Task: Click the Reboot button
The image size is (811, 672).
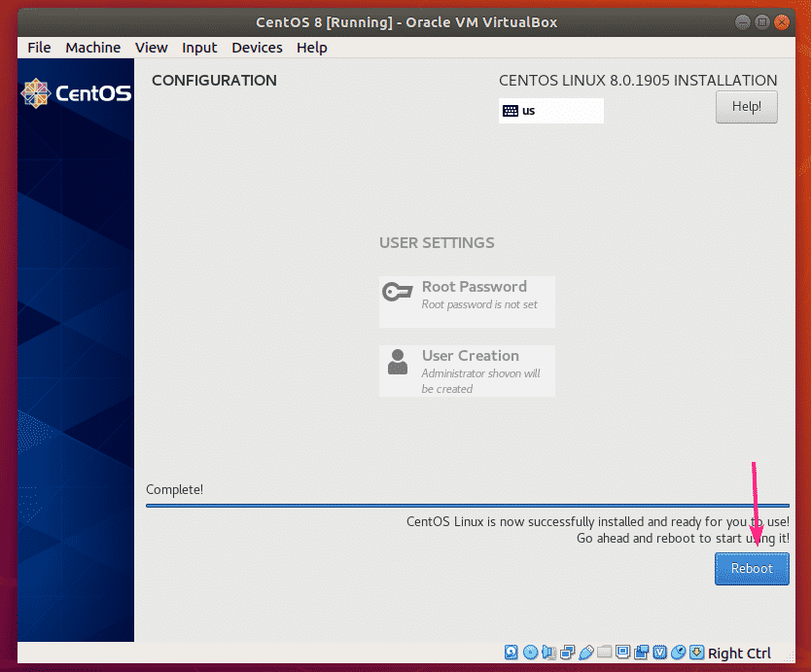Action: pos(752,569)
